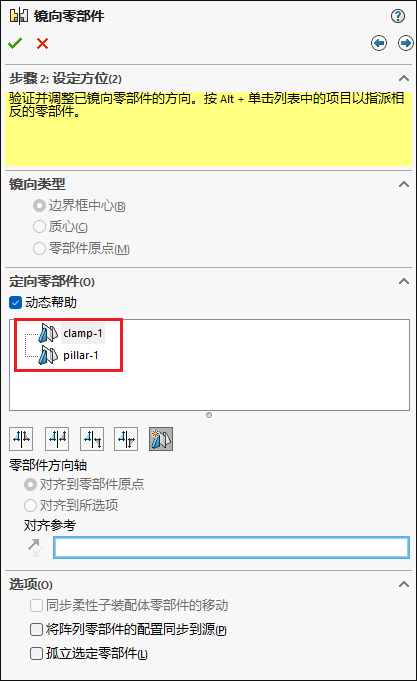The image size is (417, 681).
Task: Collapse the 步骤 2: 设定方位 section
Action: point(404,78)
